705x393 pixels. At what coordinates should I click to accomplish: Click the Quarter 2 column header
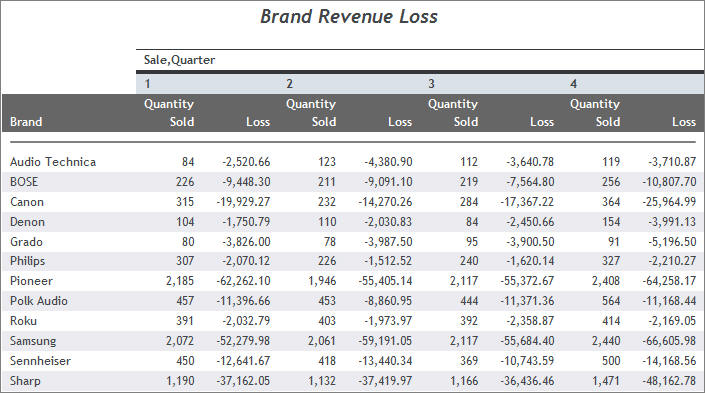click(290, 84)
